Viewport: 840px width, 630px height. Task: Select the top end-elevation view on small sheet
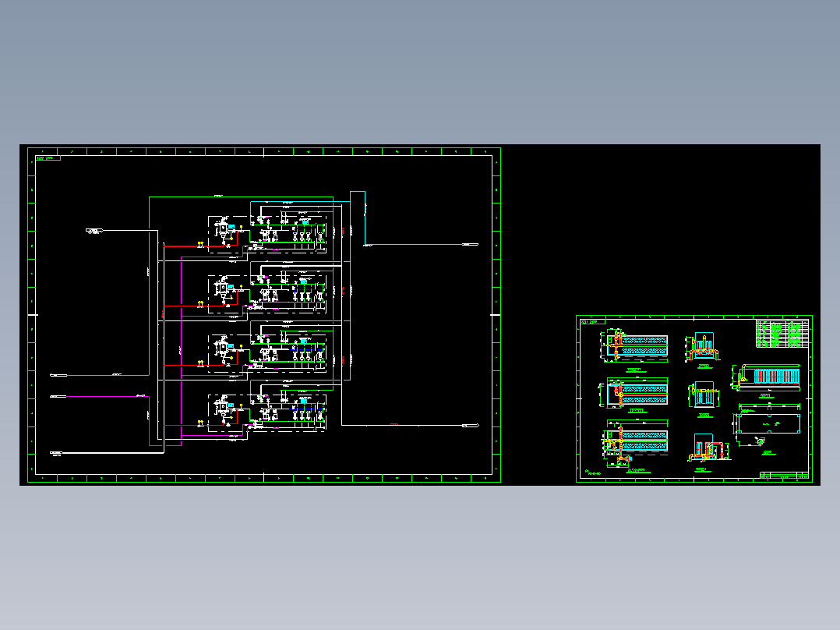pos(704,348)
